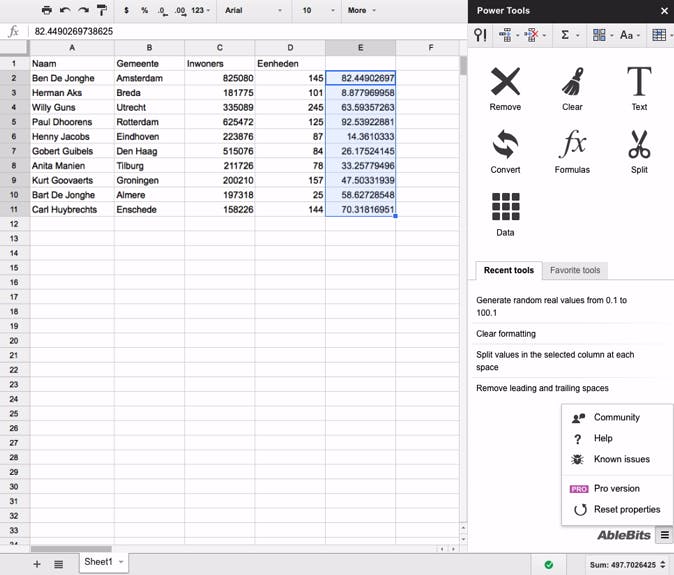Run recent tool Generate random real values
Image resolution: width=674 pixels, height=575 pixels.
click(551, 306)
